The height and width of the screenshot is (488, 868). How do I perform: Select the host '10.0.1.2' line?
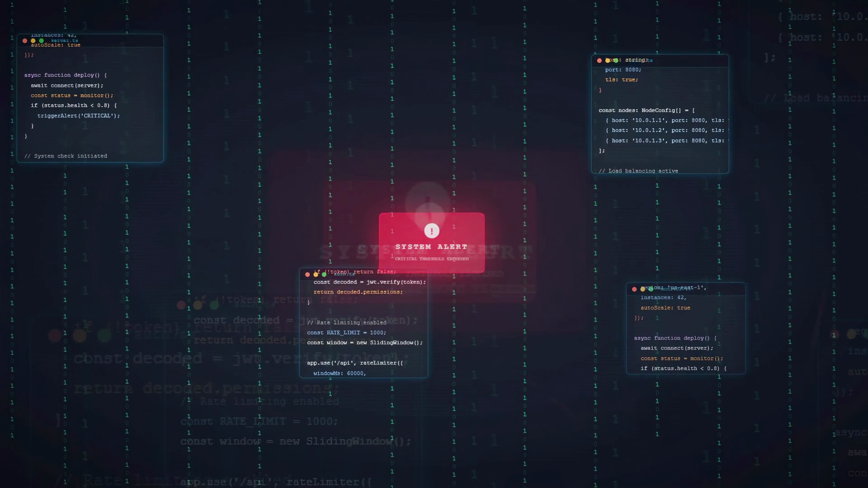(x=667, y=130)
